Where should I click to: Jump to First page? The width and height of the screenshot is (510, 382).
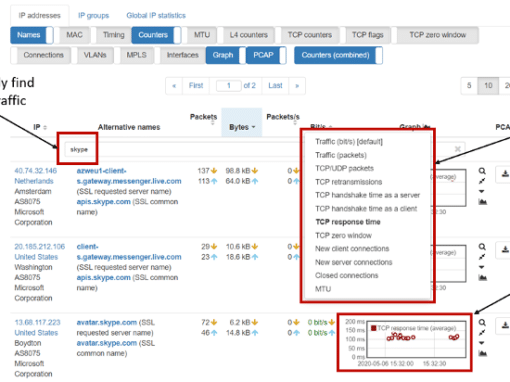[x=196, y=86]
